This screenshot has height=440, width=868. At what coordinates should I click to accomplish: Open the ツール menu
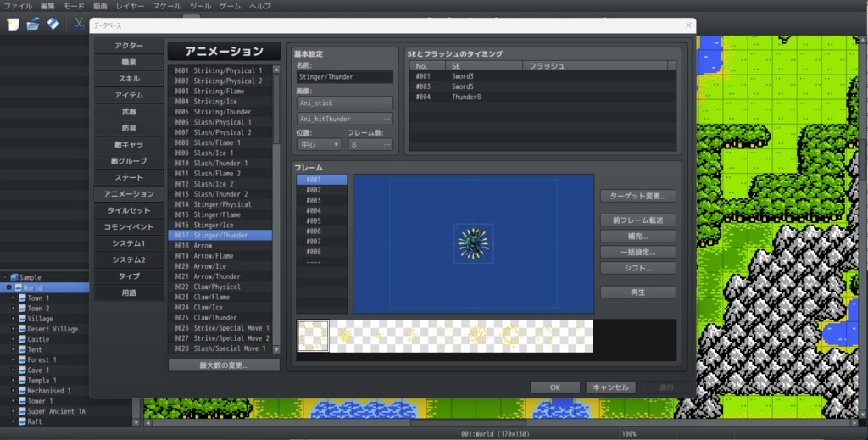click(x=200, y=6)
